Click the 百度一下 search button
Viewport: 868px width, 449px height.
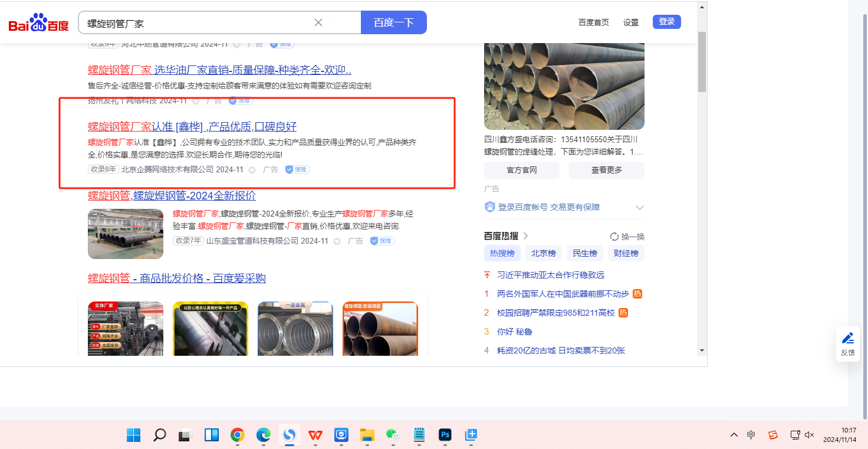[x=394, y=22]
